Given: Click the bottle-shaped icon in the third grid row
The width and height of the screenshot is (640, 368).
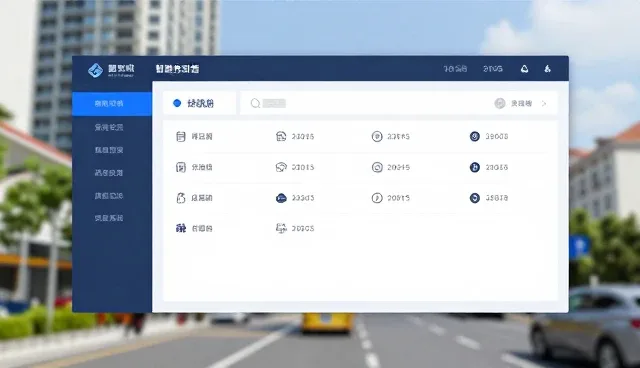Looking at the screenshot, I should coord(180,198).
